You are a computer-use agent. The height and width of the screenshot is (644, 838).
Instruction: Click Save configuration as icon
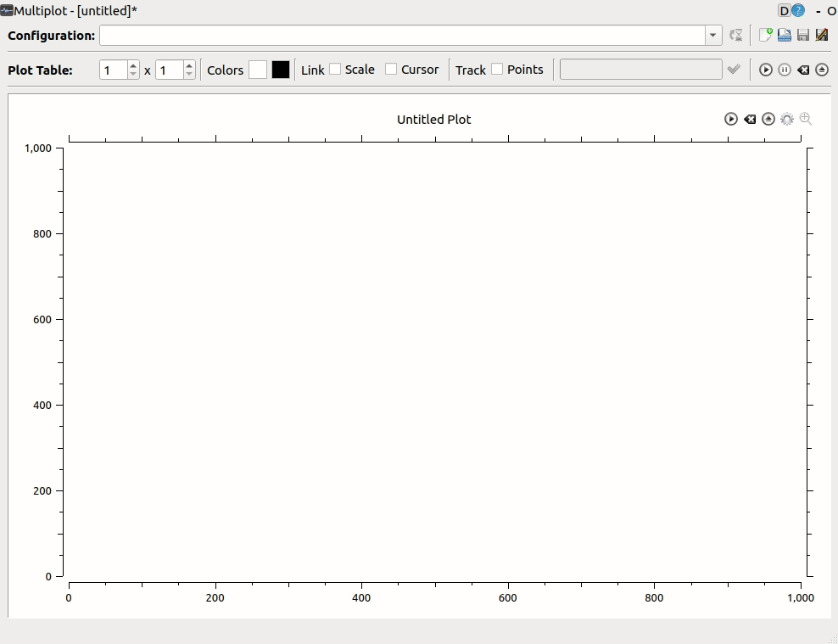821,36
